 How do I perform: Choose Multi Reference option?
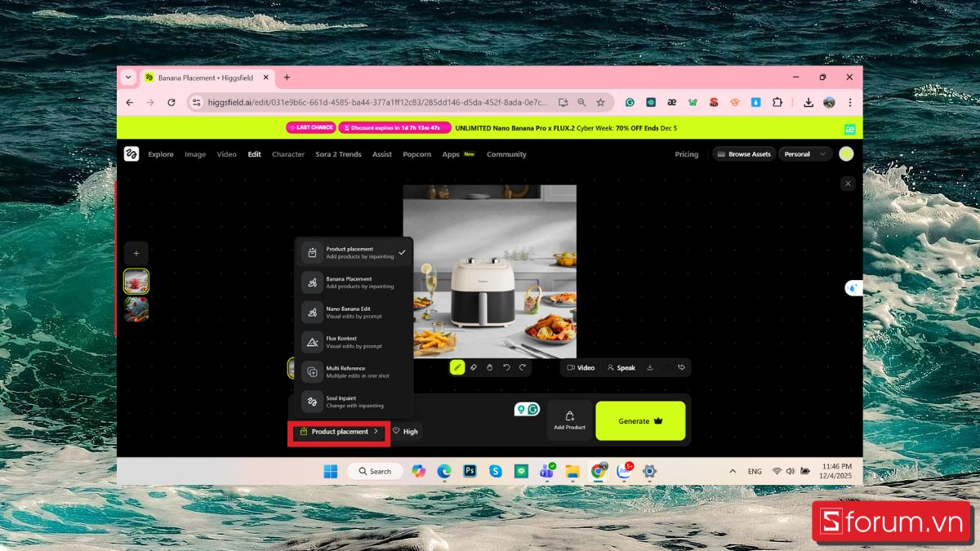pyautogui.click(x=354, y=371)
